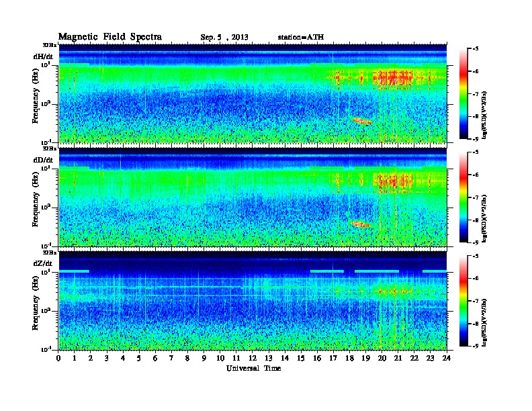This screenshot has width=532, height=411.
Task: Click the dH/dt panel color scale bar
Action: (463, 93)
